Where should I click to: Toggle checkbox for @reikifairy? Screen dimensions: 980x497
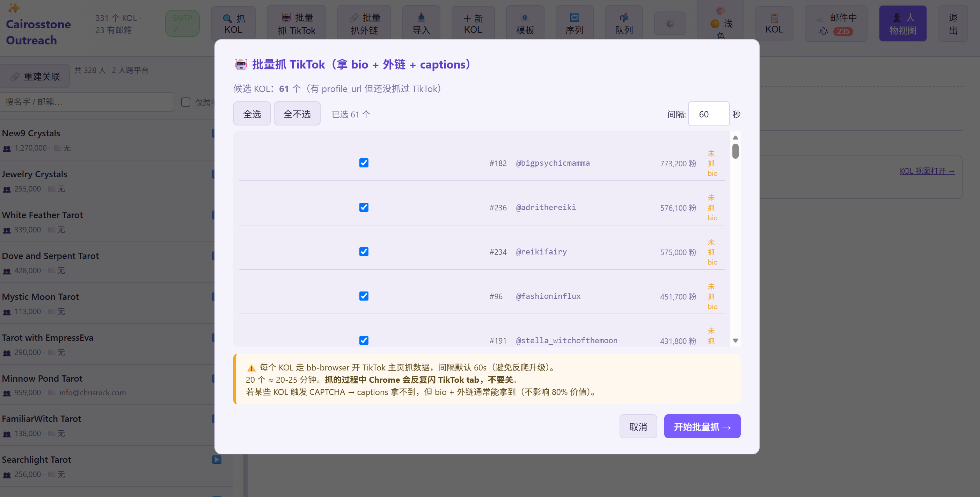click(x=364, y=252)
